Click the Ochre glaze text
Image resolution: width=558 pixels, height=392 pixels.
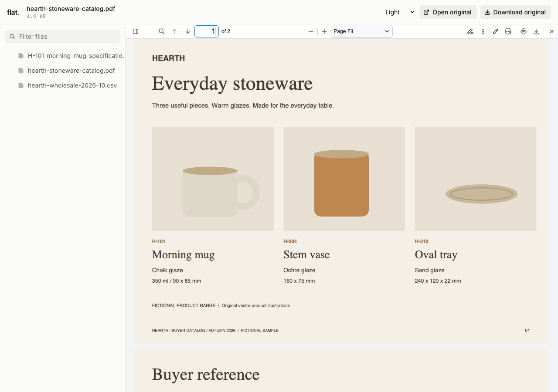(x=299, y=270)
